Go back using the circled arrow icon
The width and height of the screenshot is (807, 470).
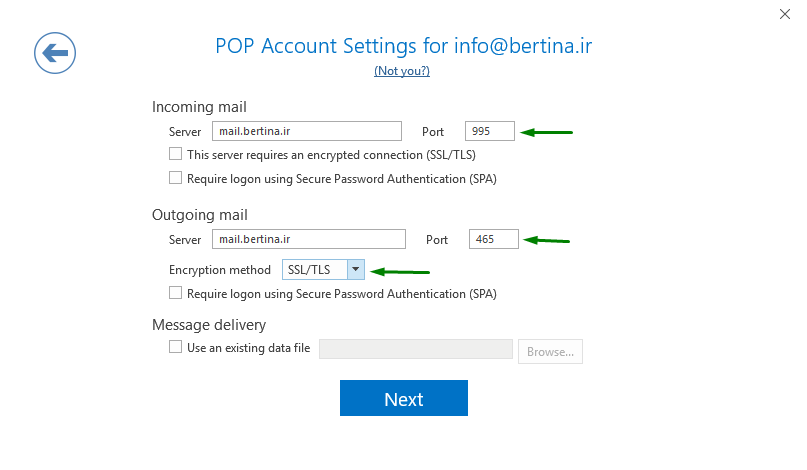tap(55, 53)
